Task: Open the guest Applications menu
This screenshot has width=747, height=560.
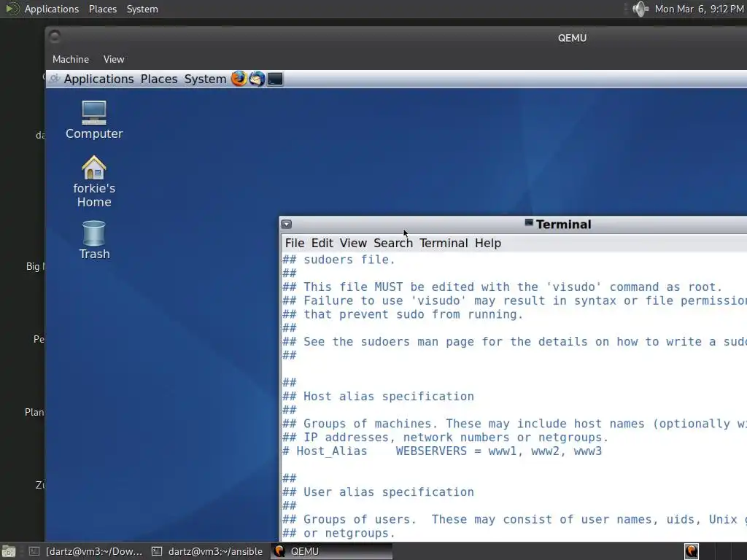Action: 98,79
